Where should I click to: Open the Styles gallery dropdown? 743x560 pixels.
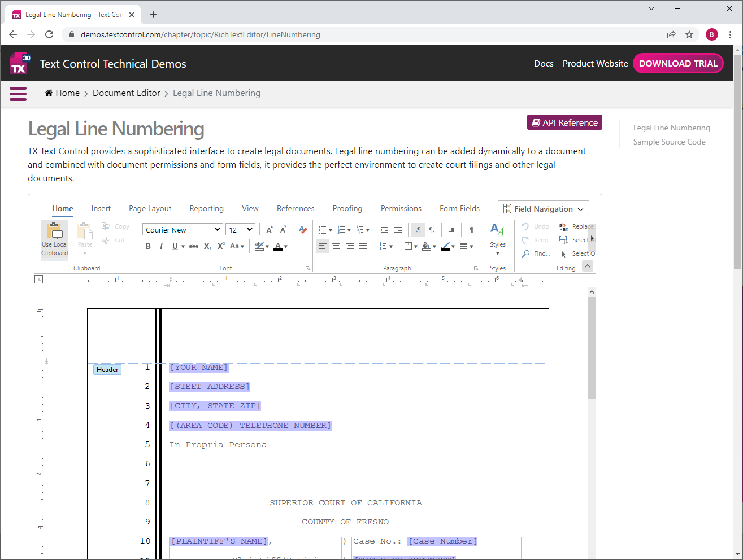(498, 239)
